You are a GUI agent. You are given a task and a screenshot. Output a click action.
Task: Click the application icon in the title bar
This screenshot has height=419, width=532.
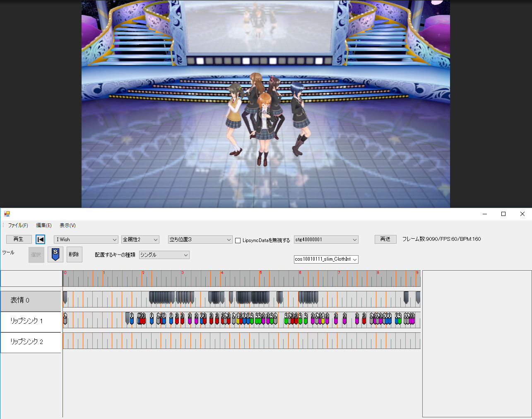click(7, 214)
